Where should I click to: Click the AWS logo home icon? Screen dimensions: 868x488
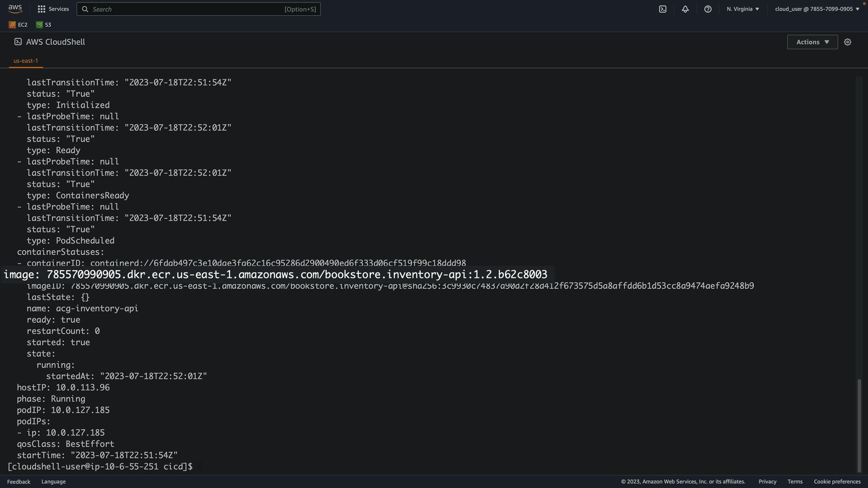click(15, 9)
